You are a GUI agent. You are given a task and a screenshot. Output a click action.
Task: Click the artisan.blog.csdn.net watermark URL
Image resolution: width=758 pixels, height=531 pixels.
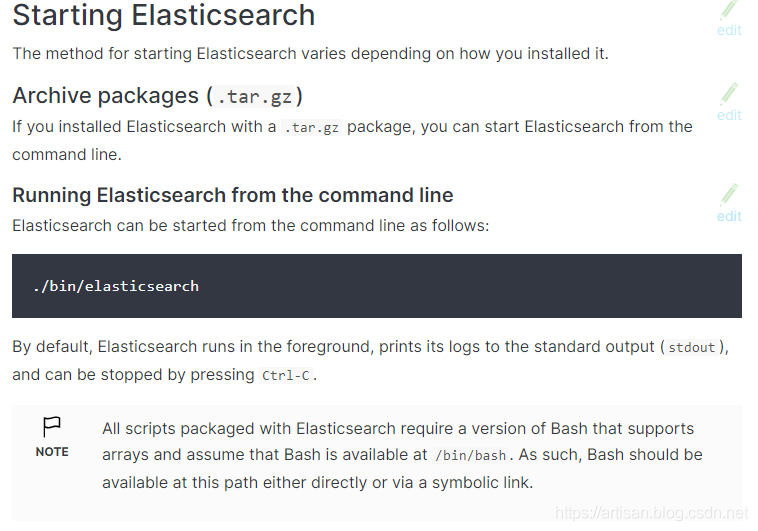(x=651, y=513)
